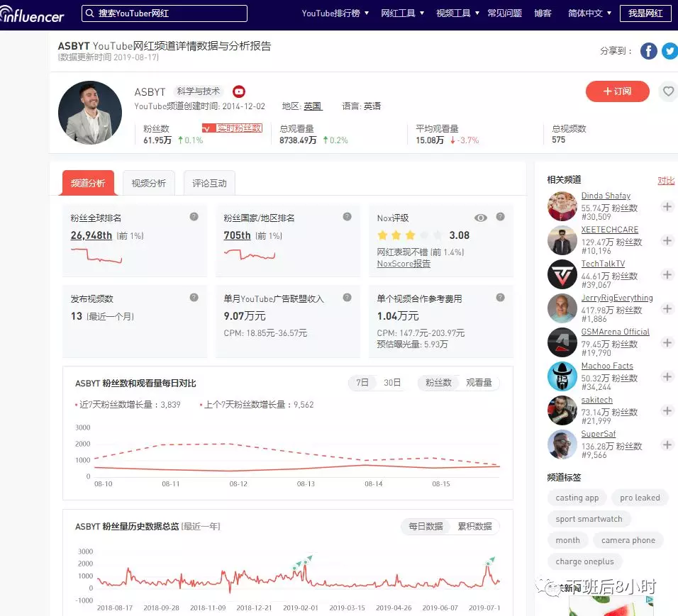This screenshot has width=678, height=616.
Task: Add Machoo Facts to comparison
Action: 667,377
